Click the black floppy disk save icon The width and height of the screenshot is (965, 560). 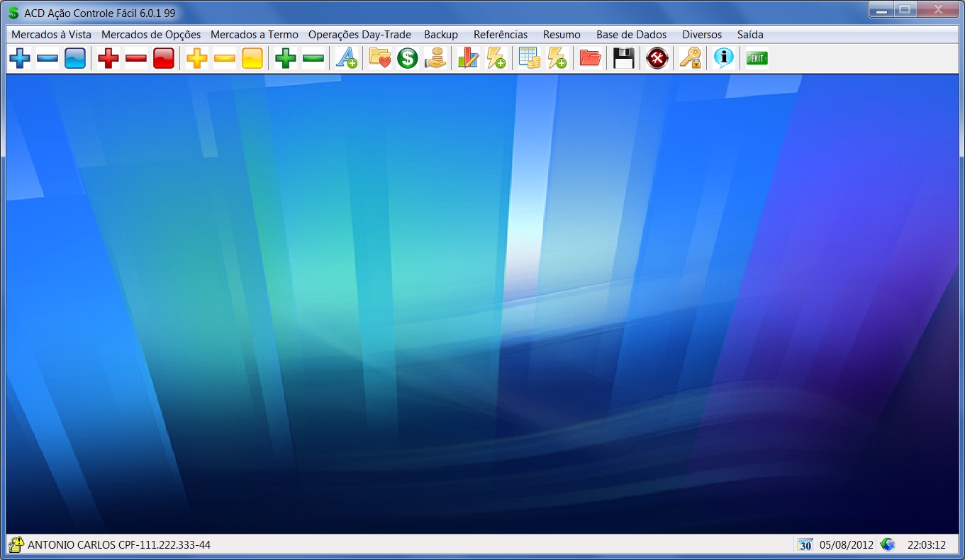coord(623,58)
